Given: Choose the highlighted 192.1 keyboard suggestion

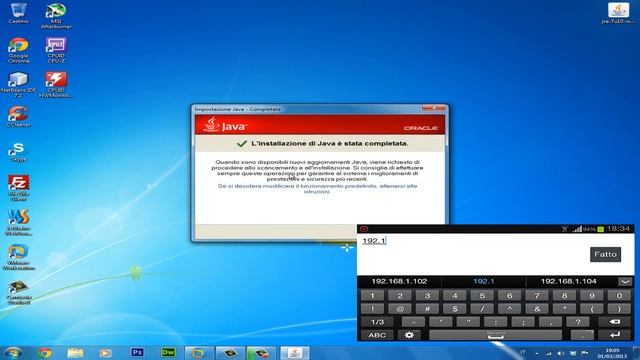Looking at the screenshot, I should [483, 281].
